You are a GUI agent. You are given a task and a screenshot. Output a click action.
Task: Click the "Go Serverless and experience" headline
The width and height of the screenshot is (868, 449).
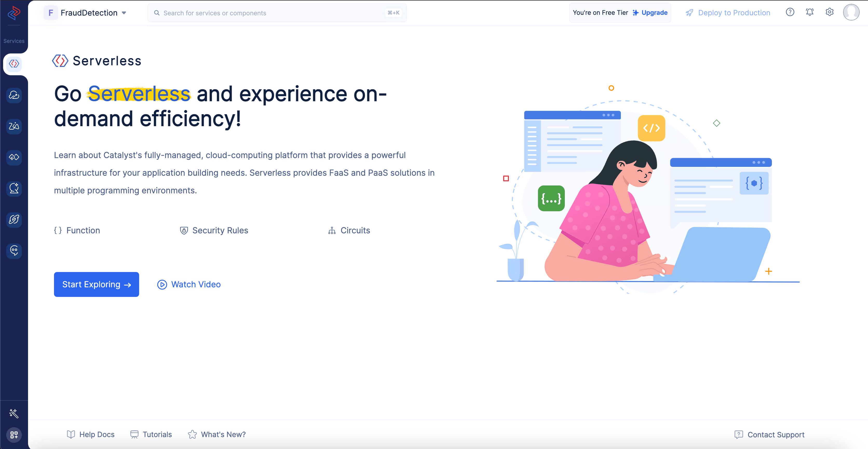click(221, 106)
